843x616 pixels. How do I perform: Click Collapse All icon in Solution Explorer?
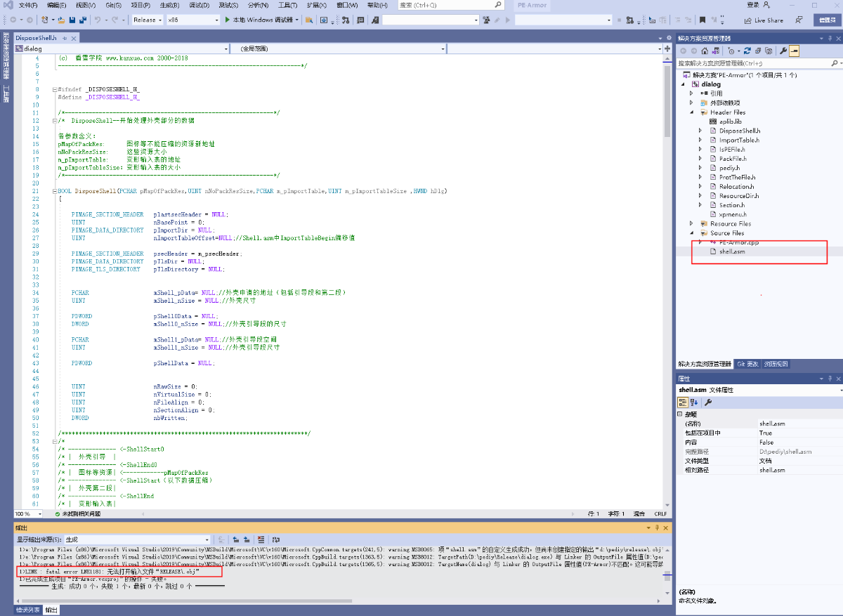758,51
